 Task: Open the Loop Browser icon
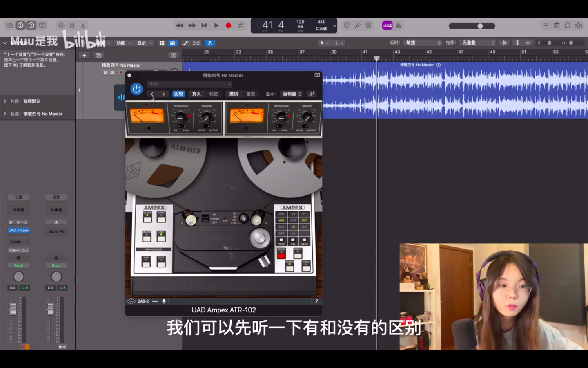click(x=568, y=25)
